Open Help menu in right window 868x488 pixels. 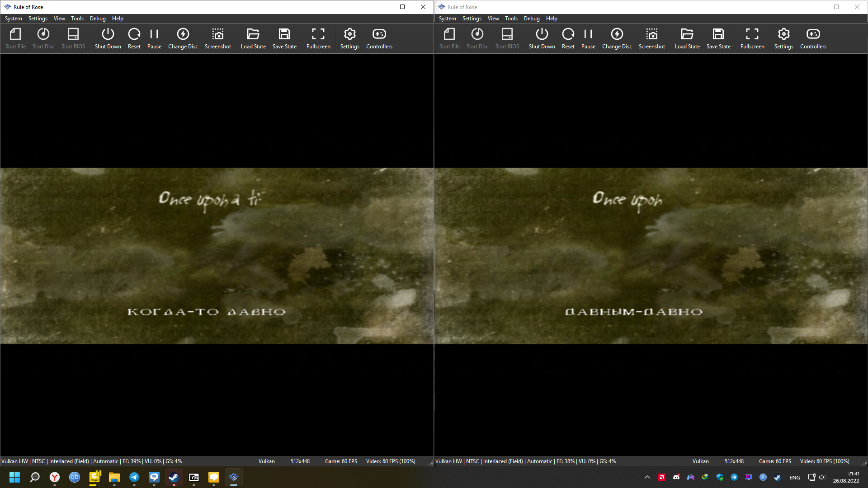coord(552,19)
